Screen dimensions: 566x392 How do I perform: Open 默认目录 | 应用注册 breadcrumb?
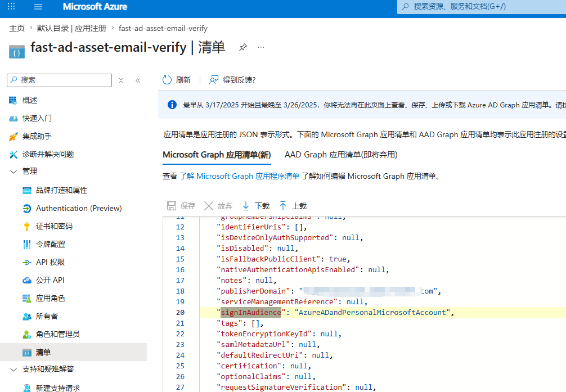point(71,28)
